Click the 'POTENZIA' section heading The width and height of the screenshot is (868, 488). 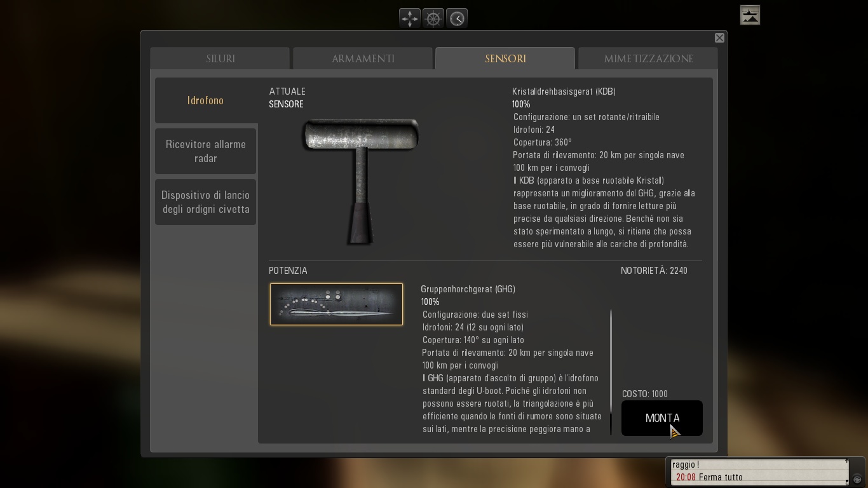click(288, 271)
